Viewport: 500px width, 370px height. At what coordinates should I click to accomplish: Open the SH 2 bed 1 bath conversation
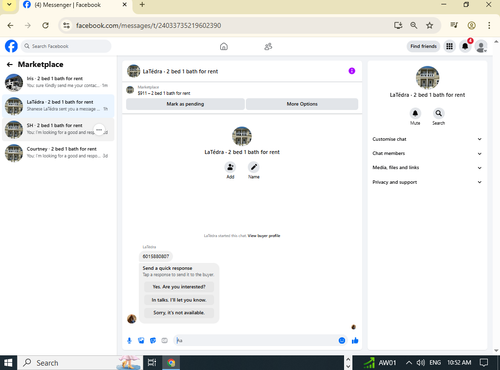tap(58, 129)
